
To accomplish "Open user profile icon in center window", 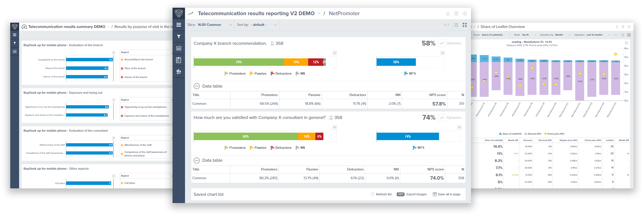I will tap(448, 13).
